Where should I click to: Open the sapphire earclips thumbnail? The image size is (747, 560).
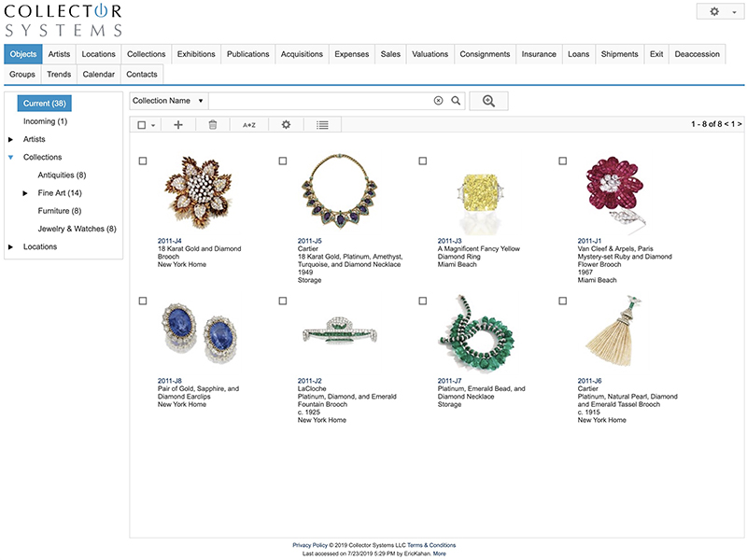pyautogui.click(x=199, y=332)
